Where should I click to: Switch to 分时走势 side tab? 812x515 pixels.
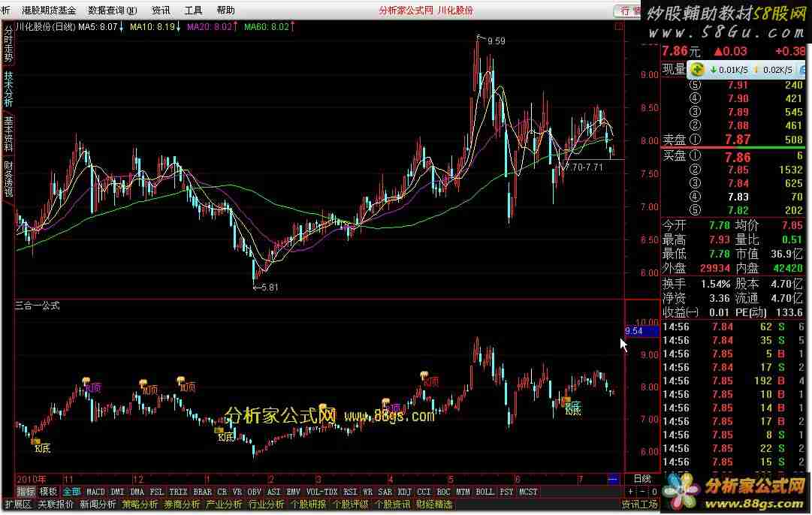[x=8, y=44]
